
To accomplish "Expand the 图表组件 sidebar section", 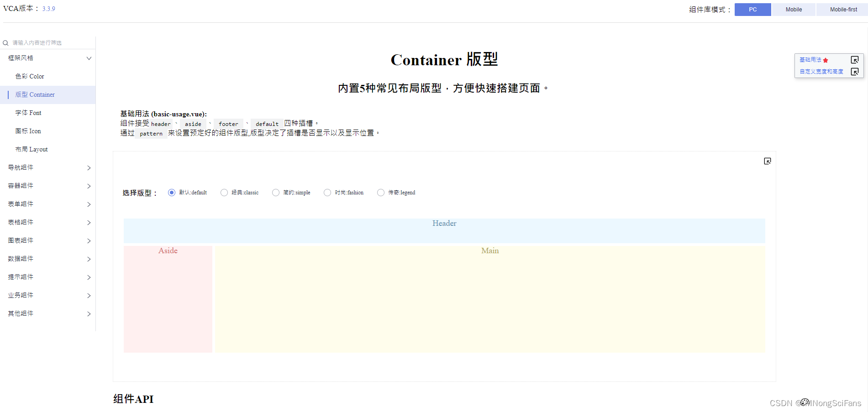I will (48, 240).
